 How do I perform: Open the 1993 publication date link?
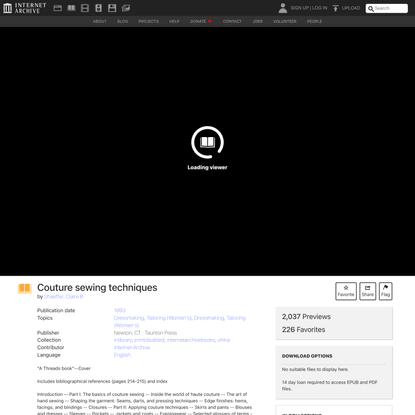point(120,310)
